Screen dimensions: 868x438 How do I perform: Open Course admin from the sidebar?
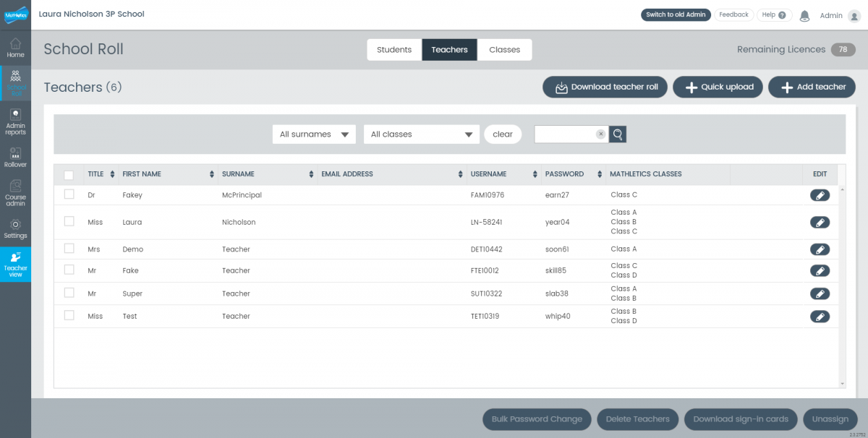15,192
